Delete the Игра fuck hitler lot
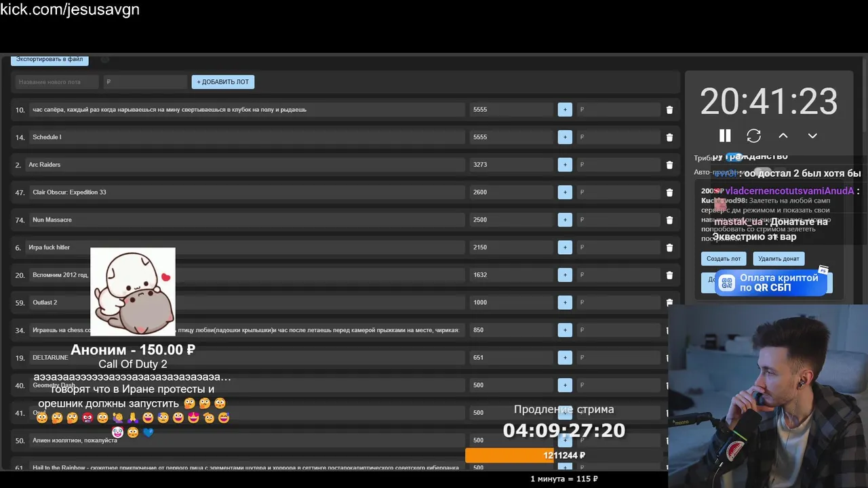The height and width of the screenshot is (488, 868). coord(669,247)
